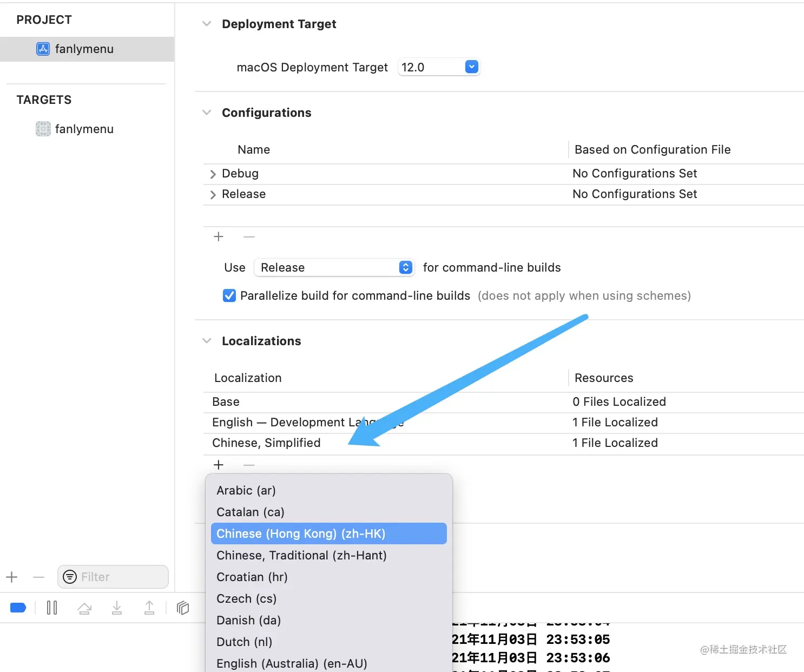The width and height of the screenshot is (804, 672).
Task: Toggle Parallelize build for command-line builds
Action: (x=229, y=295)
